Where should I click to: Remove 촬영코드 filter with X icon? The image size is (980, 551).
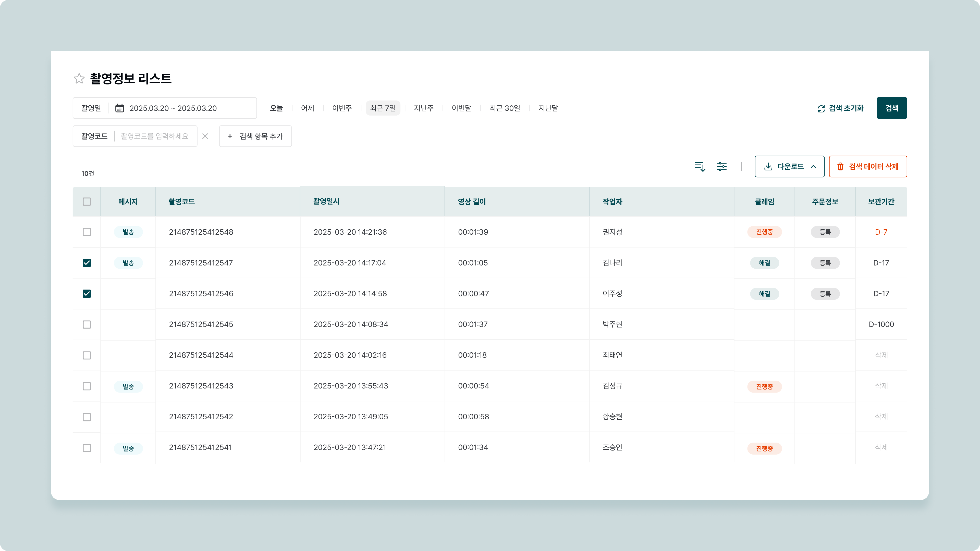(205, 136)
